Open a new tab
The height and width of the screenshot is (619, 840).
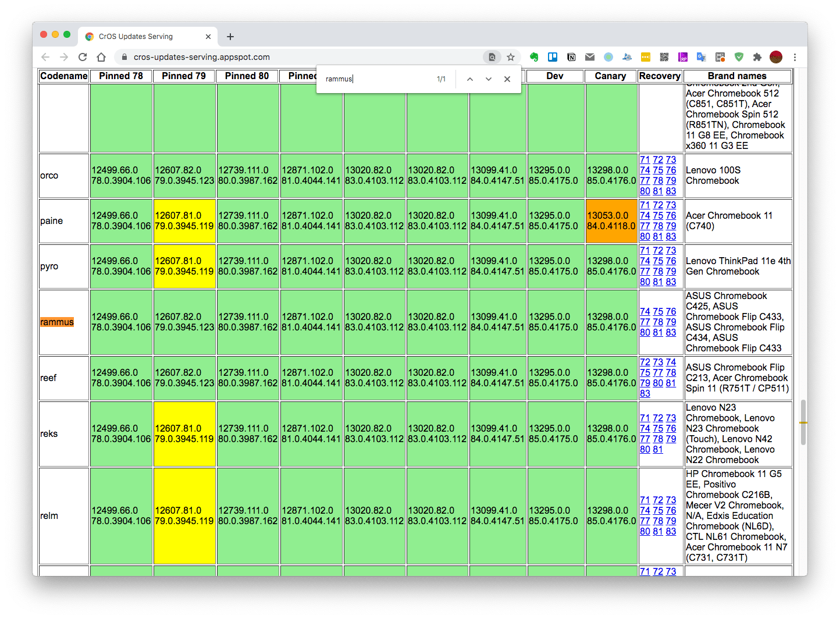230,37
